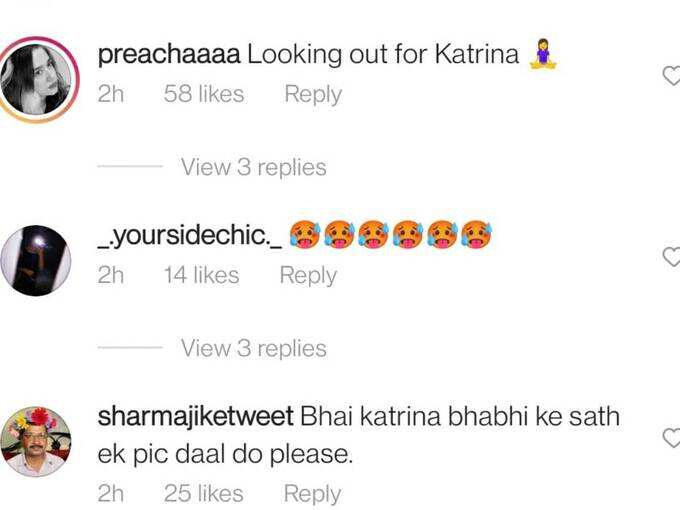View the 25 likes list

203,494
